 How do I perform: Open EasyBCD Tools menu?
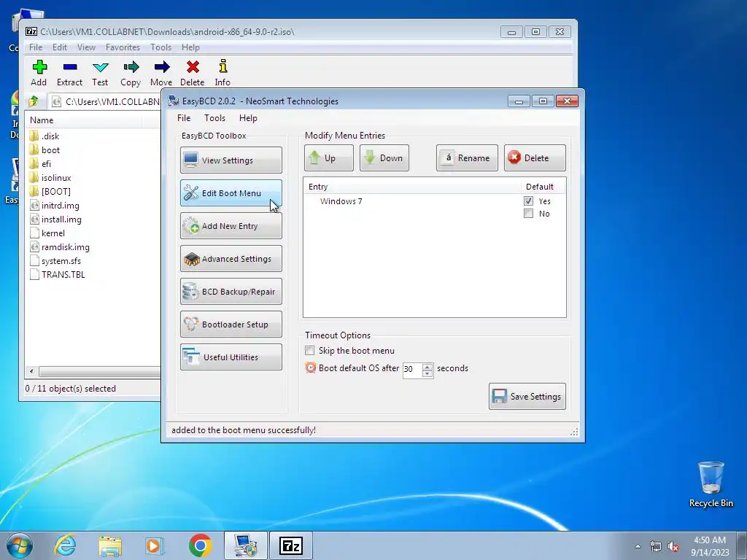215,118
